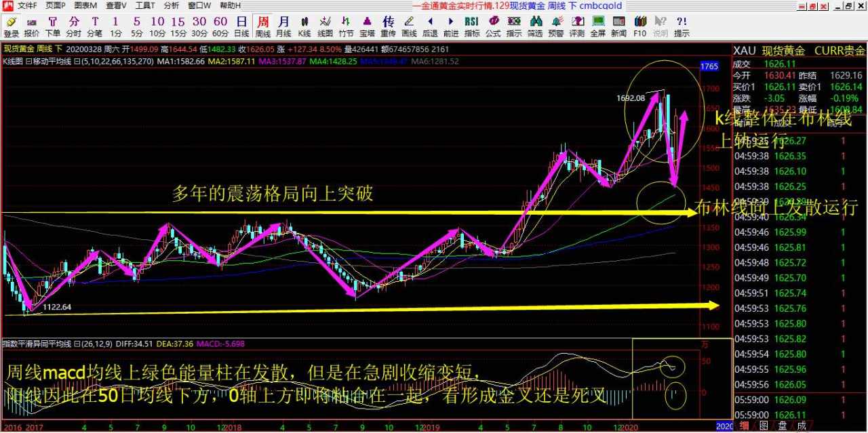Click the MA3:1537.87 moving average label
Viewport: 868px width, 433px height.
[282, 61]
